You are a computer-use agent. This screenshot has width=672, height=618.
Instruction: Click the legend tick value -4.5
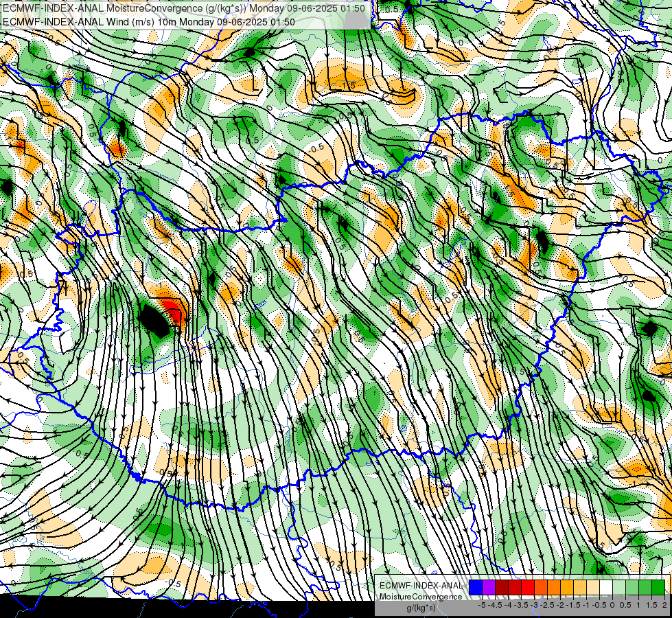(x=495, y=605)
